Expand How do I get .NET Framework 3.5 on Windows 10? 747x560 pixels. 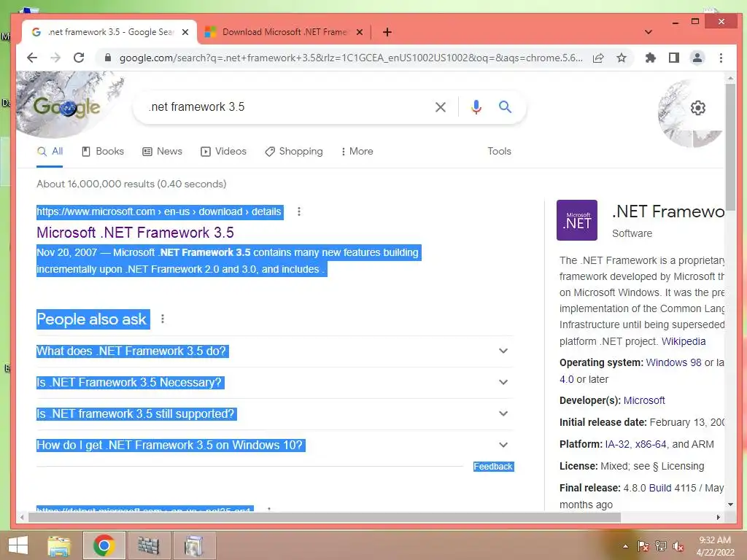274,446
